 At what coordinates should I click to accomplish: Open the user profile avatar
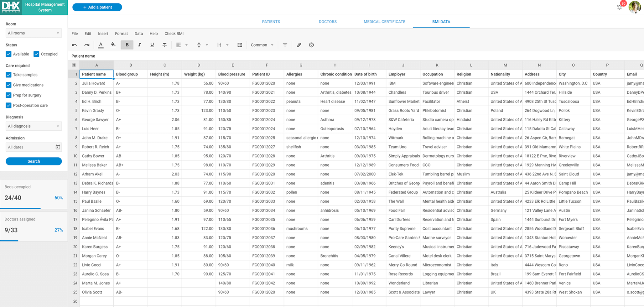635,7
